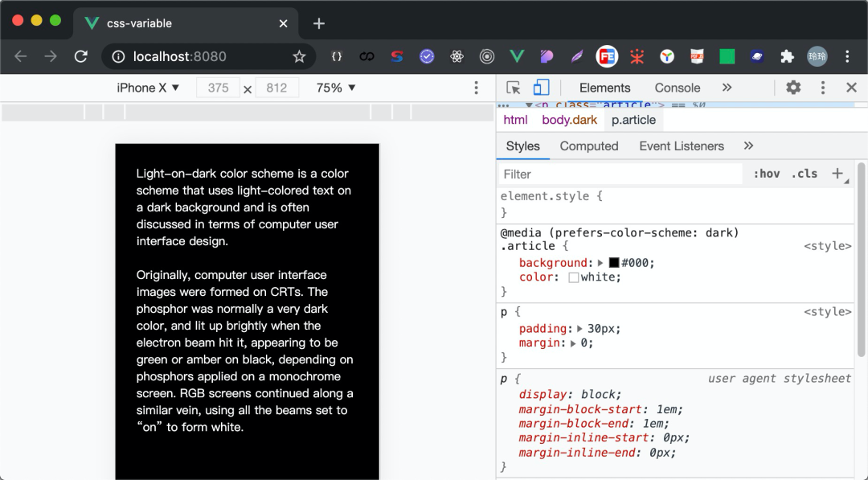The width and height of the screenshot is (868, 480).
Task: Open DevTools customize three-dot menu
Action: point(823,88)
